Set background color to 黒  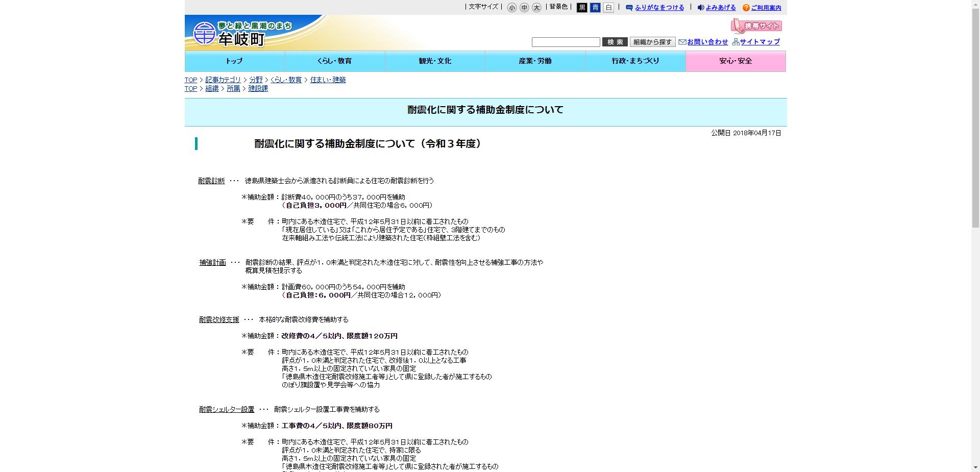coord(581,7)
